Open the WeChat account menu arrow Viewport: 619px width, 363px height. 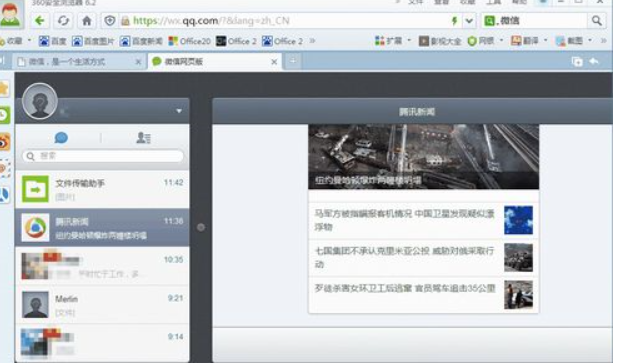tap(179, 111)
